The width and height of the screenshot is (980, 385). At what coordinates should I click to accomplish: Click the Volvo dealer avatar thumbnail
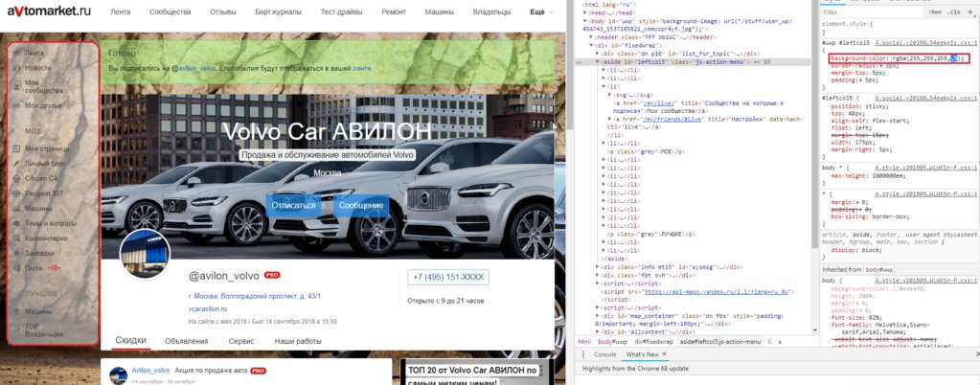145,253
